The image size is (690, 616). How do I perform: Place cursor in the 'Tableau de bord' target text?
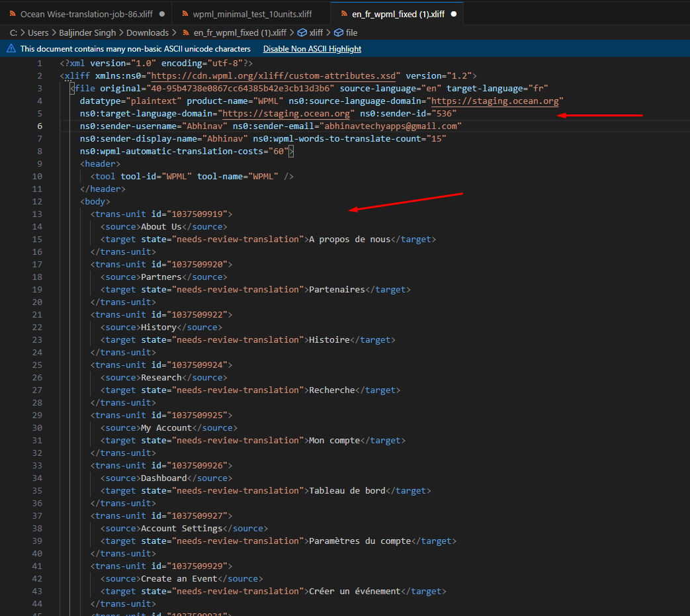tap(347, 491)
